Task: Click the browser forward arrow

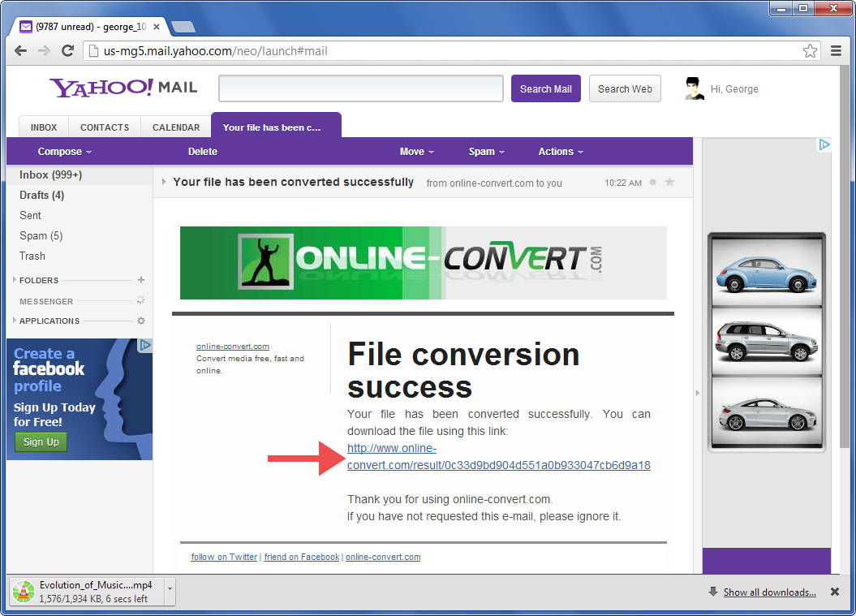Action: click(x=44, y=51)
